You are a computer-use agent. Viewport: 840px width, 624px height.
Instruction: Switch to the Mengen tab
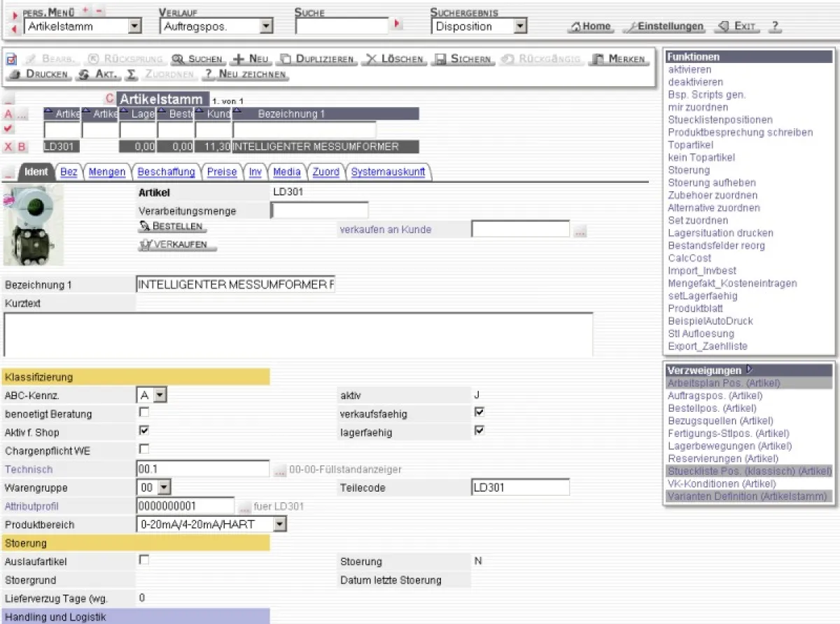pos(107,172)
